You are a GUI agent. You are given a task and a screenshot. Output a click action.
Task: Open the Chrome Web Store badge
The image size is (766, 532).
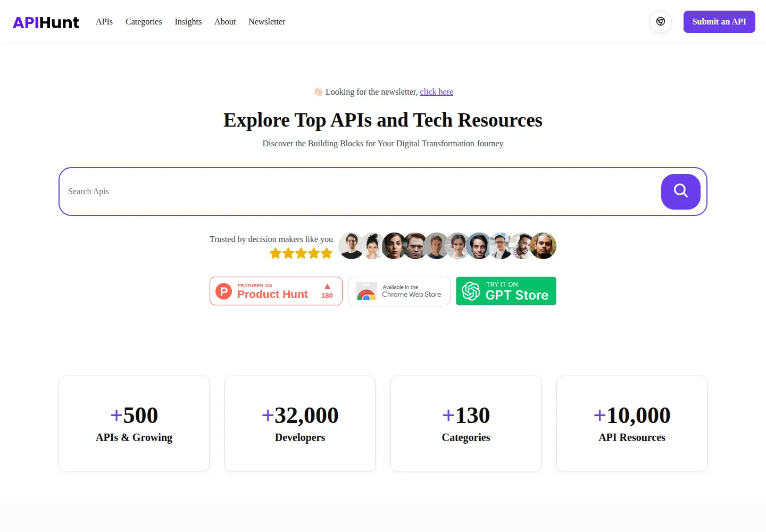[x=399, y=291]
